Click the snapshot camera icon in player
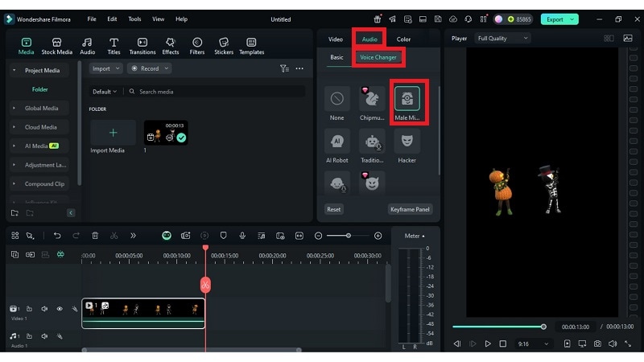This screenshot has height=362, width=644. click(x=597, y=343)
